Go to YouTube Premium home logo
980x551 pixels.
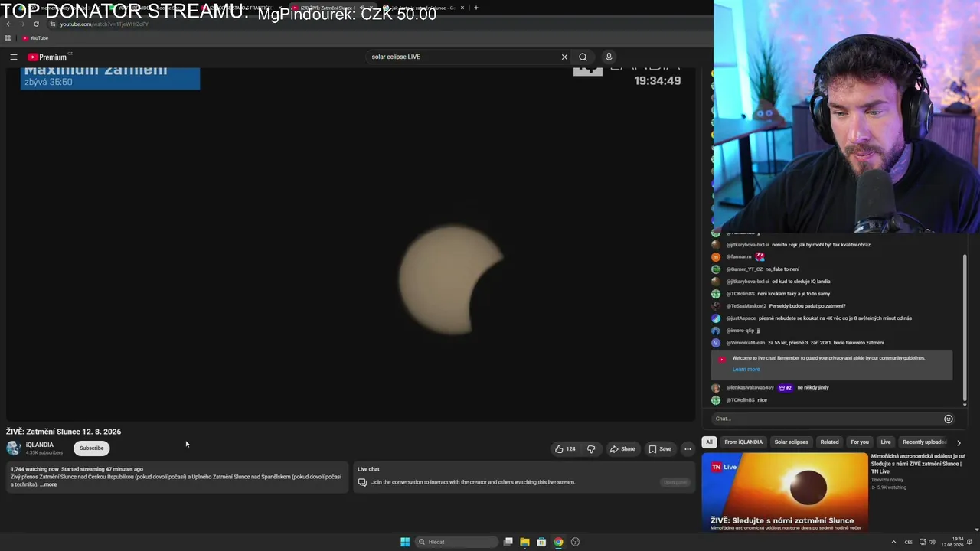coord(47,57)
